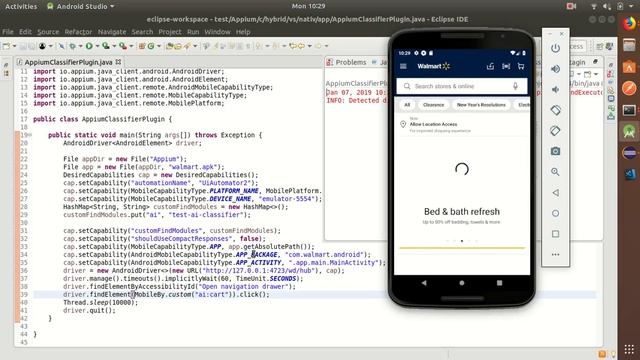Tap Walmart cart icon in app header

click(x=521, y=66)
